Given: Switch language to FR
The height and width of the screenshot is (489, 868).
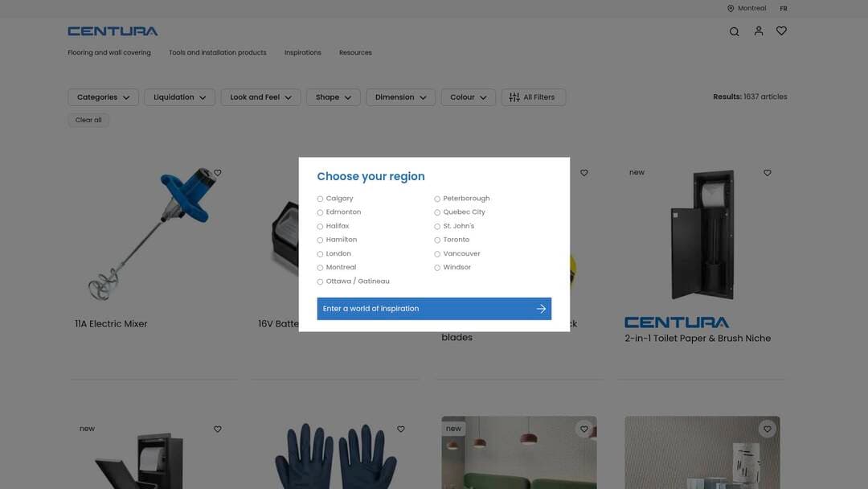Looking at the screenshot, I should tap(784, 9).
